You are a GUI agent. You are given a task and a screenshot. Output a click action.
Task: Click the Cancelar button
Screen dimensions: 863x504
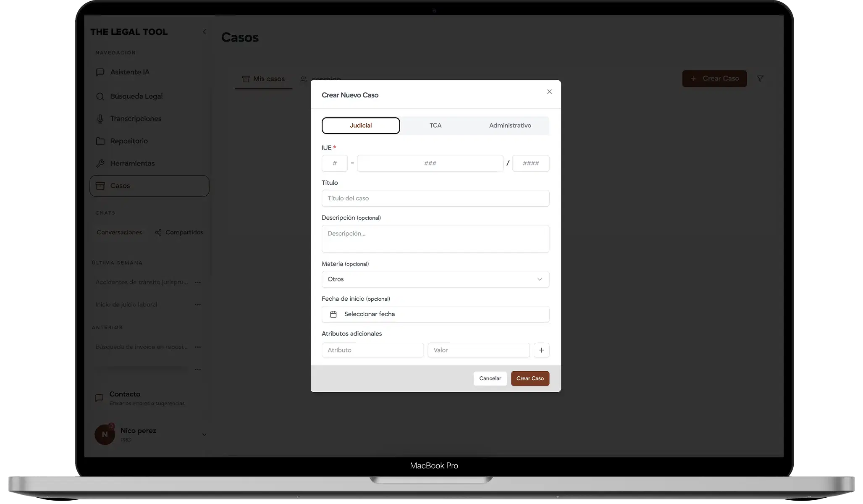(x=490, y=378)
